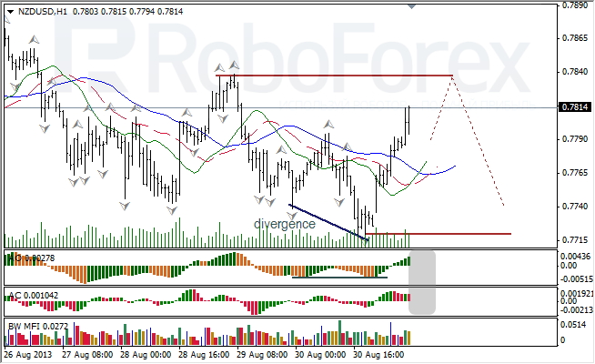This screenshot has width=595, height=364.
Task: Click the 27 Aug 08:00 time label
Action: click(87, 355)
